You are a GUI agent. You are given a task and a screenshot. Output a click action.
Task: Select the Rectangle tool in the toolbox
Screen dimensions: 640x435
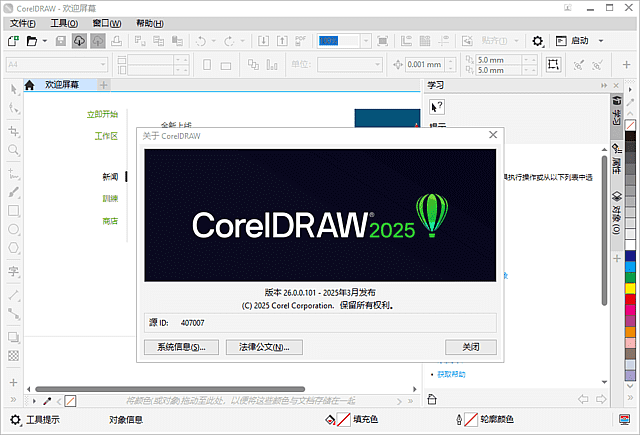[x=13, y=211]
